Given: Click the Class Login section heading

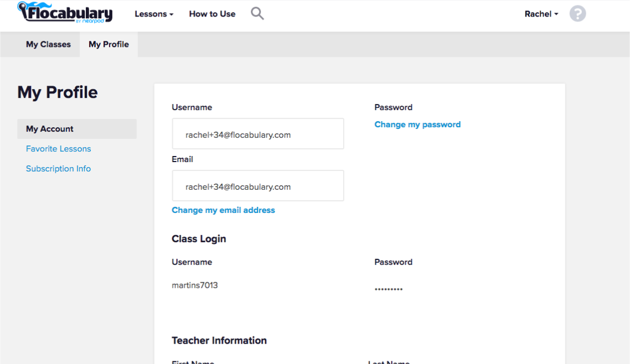Looking at the screenshot, I should (x=199, y=238).
